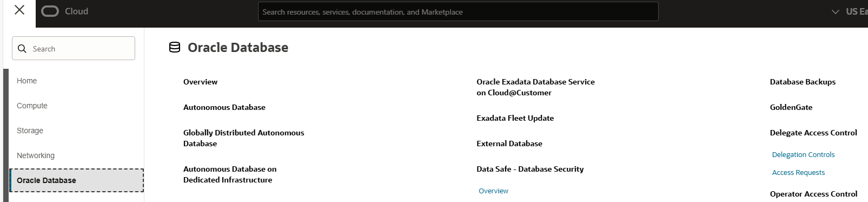Open Exadata Fleet Update page
Image resolution: width=868 pixels, height=202 pixels.
point(515,118)
